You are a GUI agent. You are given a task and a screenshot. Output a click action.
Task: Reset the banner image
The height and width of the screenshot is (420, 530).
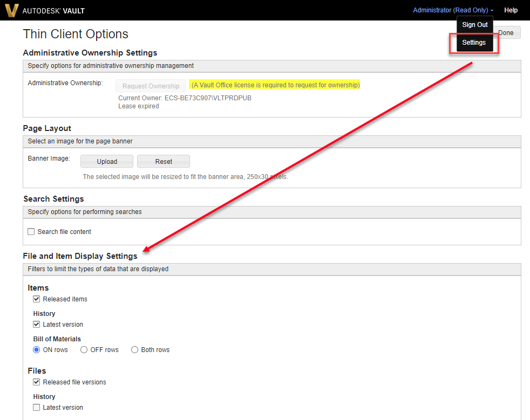tap(163, 161)
